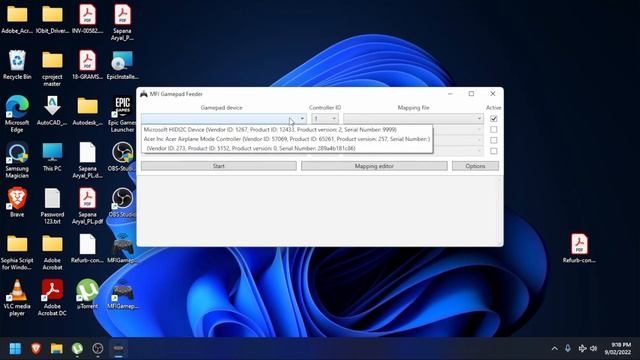Select the Sophia Script for Windo... folder

point(17,252)
